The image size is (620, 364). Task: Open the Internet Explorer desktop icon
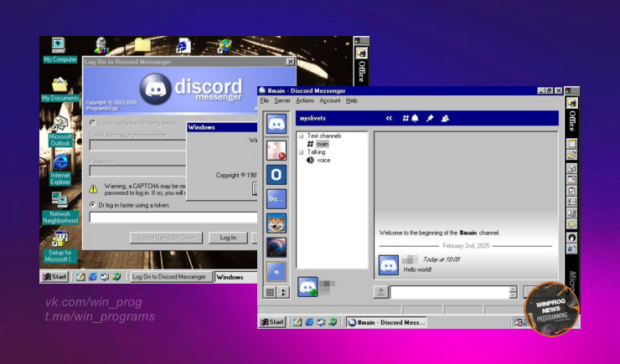point(60,170)
